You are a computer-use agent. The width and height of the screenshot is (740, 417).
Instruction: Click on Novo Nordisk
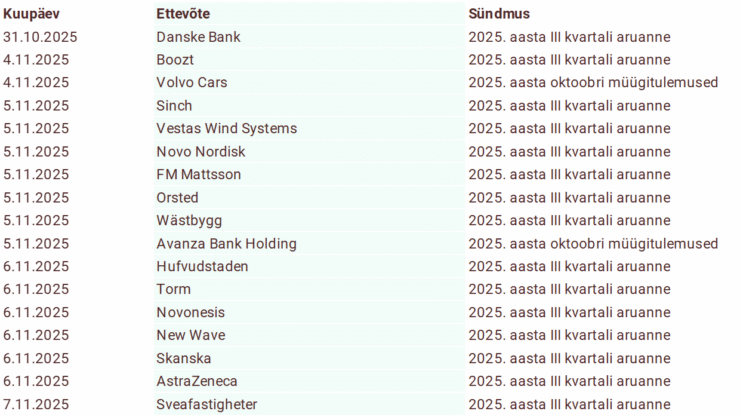point(200,152)
